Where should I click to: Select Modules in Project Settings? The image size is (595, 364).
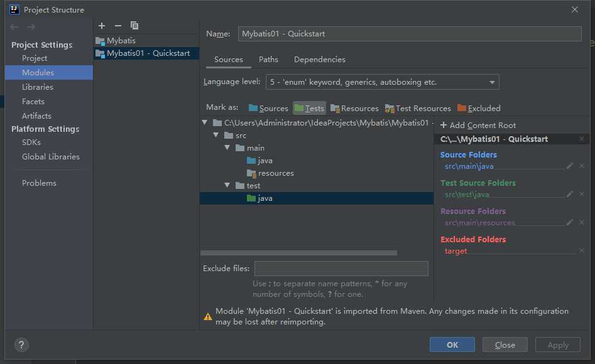(49, 72)
